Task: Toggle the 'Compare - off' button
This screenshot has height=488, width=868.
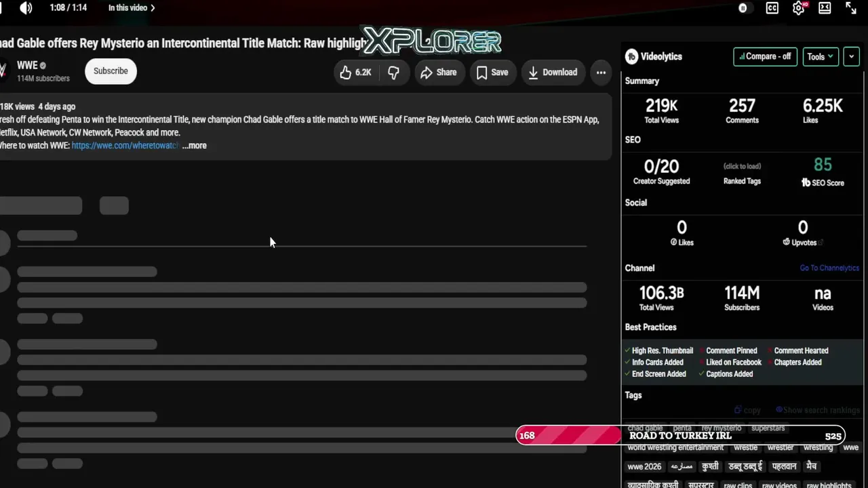Action: 765,57
